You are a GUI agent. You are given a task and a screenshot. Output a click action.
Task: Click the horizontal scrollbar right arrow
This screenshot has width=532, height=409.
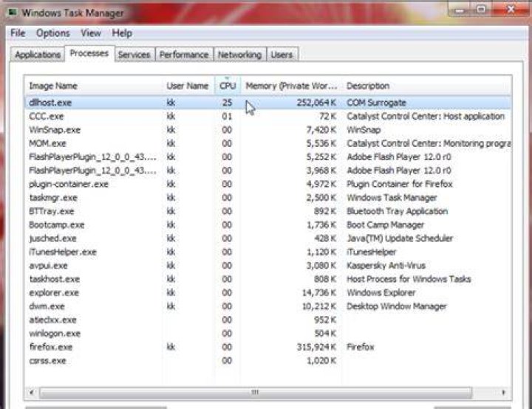pyautogui.click(x=503, y=392)
